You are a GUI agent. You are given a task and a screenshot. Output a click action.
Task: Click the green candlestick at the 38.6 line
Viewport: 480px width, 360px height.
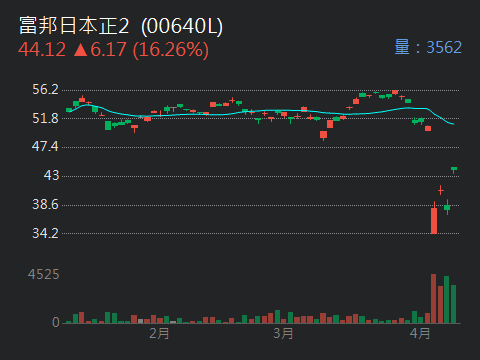coord(447,207)
